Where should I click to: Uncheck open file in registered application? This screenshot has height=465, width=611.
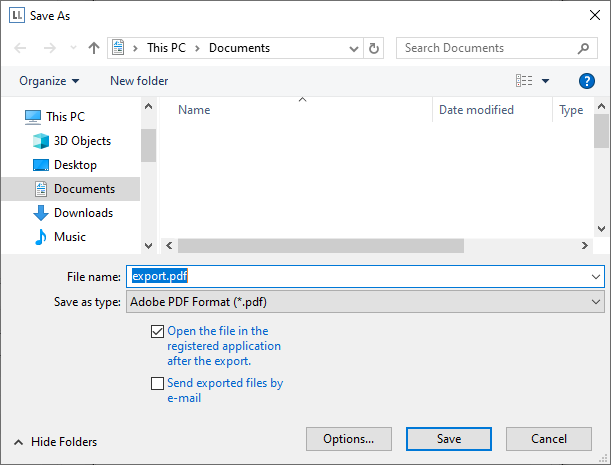click(x=157, y=331)
